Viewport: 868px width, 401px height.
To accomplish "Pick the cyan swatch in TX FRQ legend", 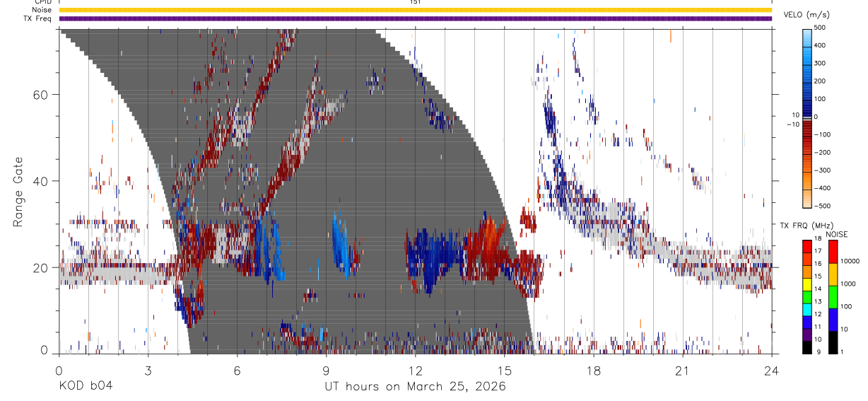I will (x=807, y=308).
